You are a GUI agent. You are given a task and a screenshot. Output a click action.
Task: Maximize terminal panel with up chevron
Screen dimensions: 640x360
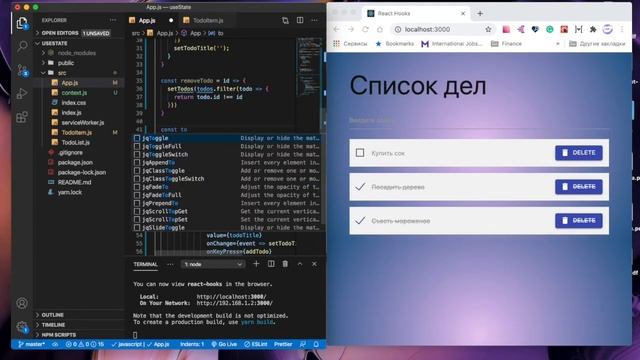(x=300, y=264)
